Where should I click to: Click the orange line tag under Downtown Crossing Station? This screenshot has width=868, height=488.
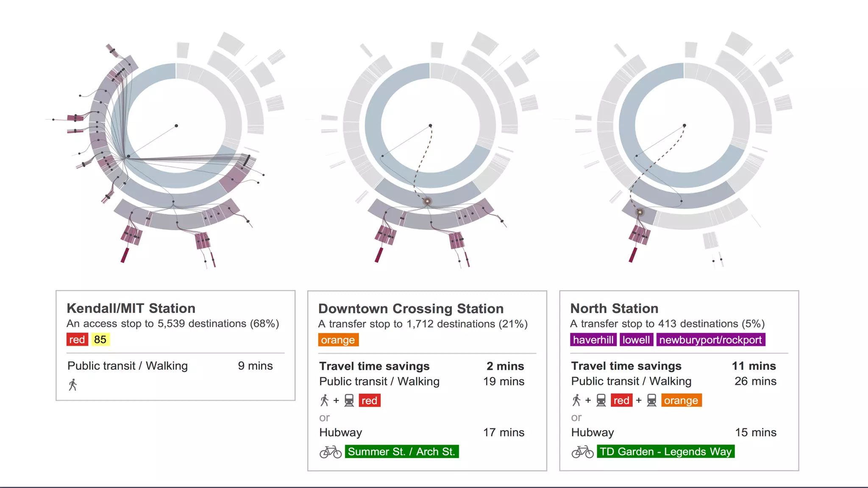click(x=338, y=340)
